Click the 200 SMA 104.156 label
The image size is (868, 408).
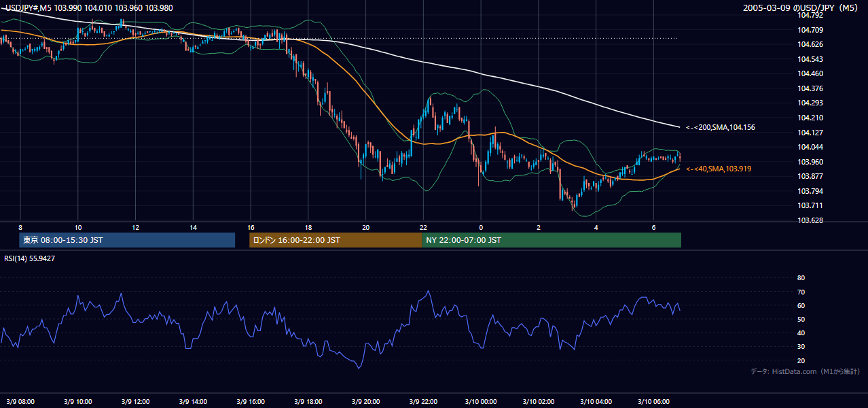[721, 127]
